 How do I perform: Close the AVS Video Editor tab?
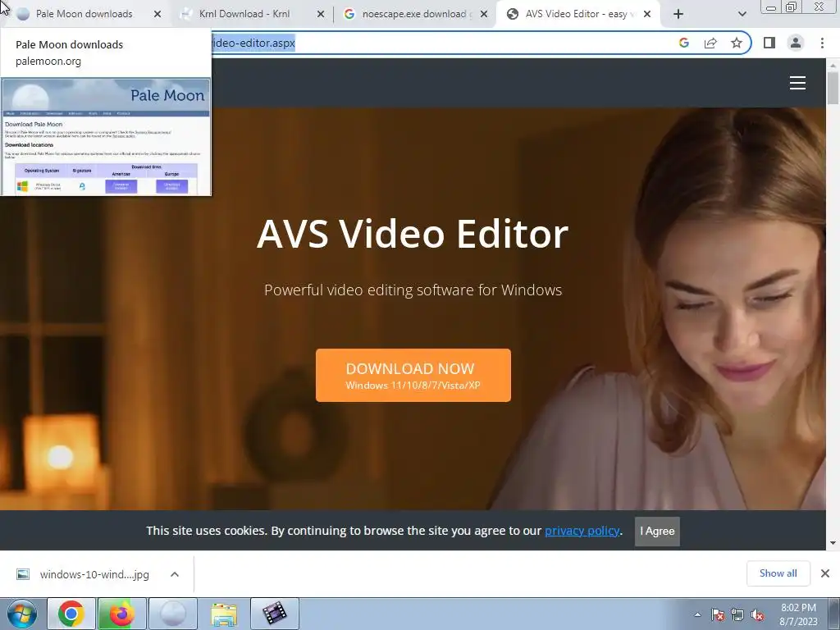click(647, 15)
